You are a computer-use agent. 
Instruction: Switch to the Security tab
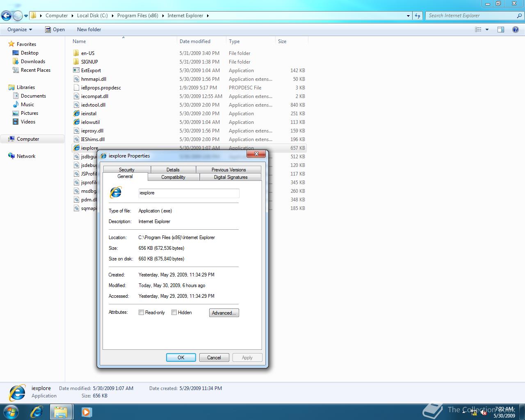point(127,169)
